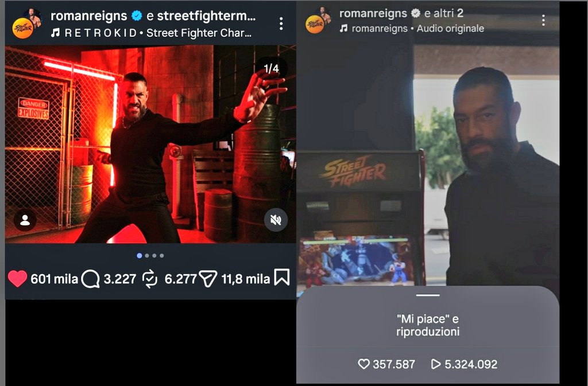Save post using bookmark icon
Image resolution: width=588 pixels, height=386 pixels.
pos(281,278)
